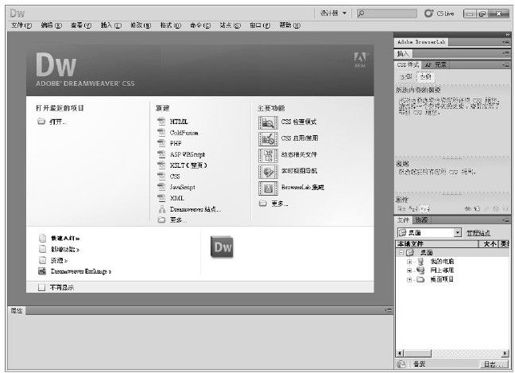Open the 帮助(H) menu
The width and height of the screenshot is (515, 373).
point(290,25)
